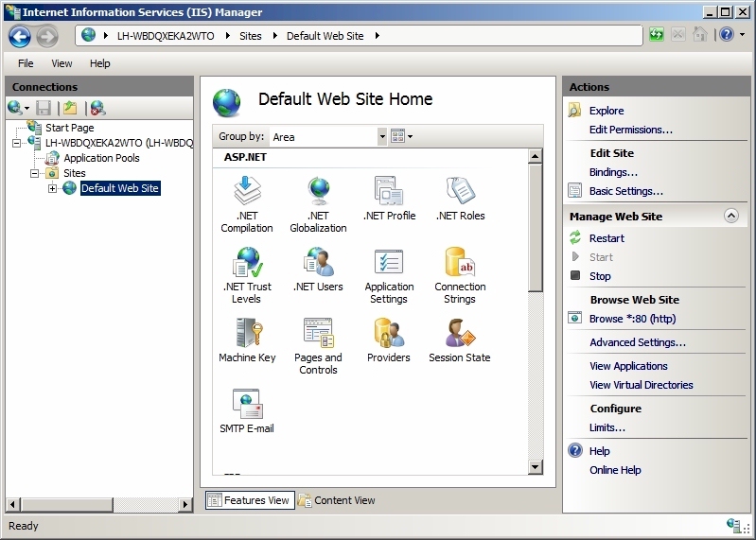Image resolution: width=756 pixels, height=540 pixels.
Task: Stop the web site
Action: click(600, 276)
